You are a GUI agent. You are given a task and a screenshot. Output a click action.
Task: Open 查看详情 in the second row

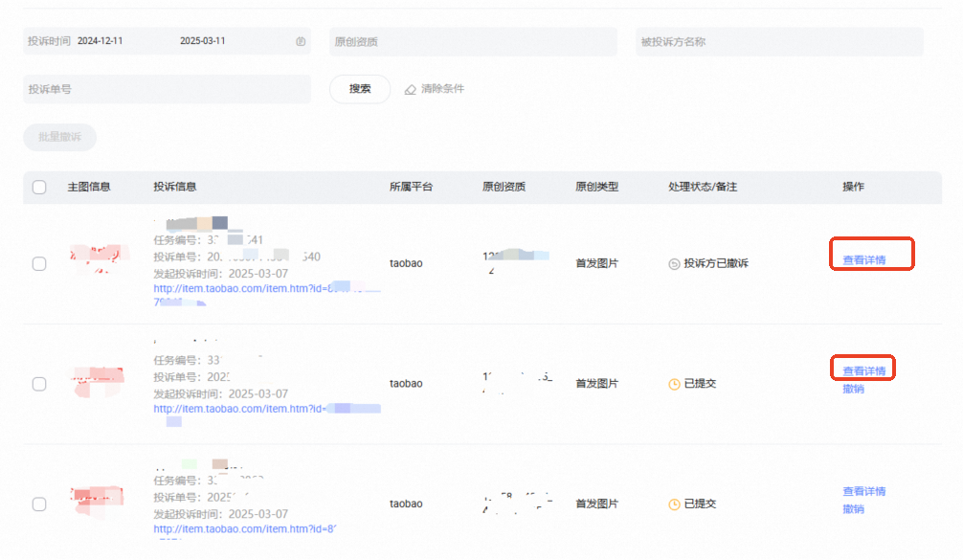(x=864, y=370)
